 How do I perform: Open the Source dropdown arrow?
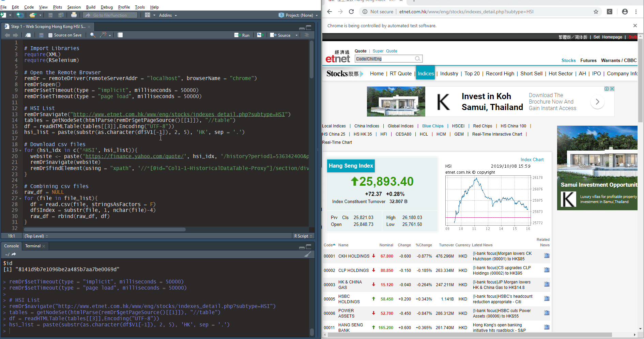tap(296, 35)
